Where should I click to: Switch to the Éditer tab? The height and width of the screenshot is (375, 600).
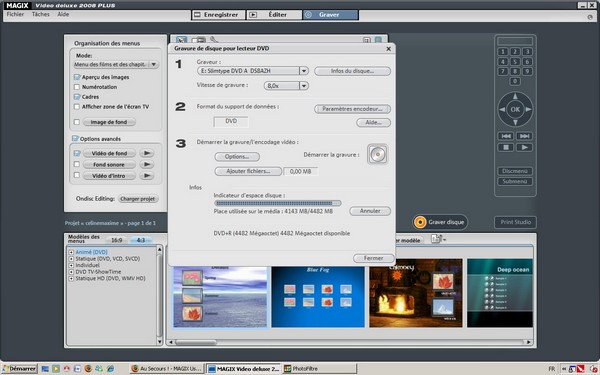coord(274,15)
